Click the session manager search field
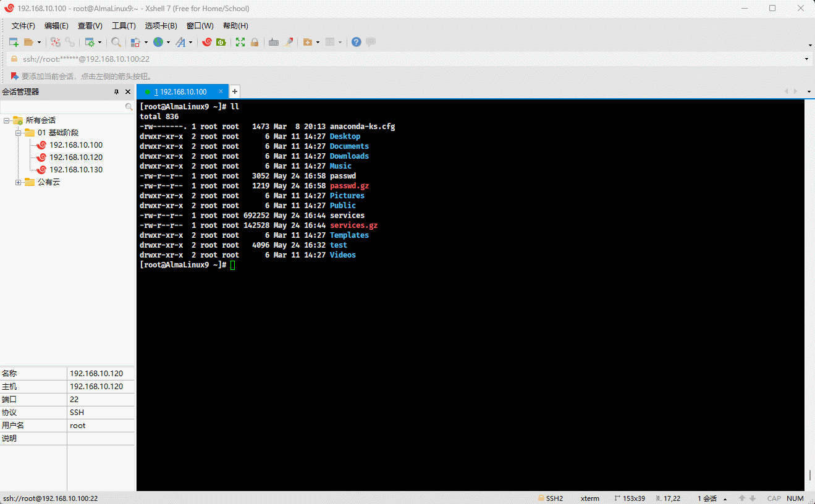Screen dimensions: 815x504 (x=62, y=107)
